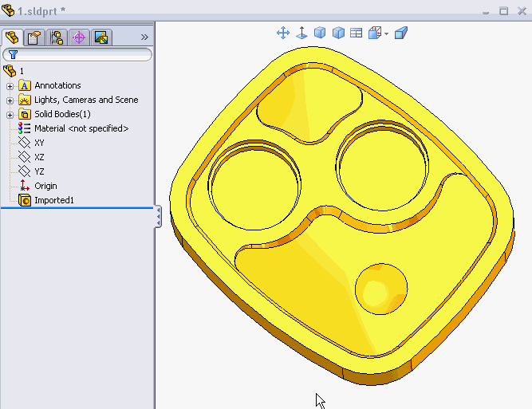Screen dimensions: 532x409
Task: Click the grid/table viewport layout icon
Action: coord(357,33)
